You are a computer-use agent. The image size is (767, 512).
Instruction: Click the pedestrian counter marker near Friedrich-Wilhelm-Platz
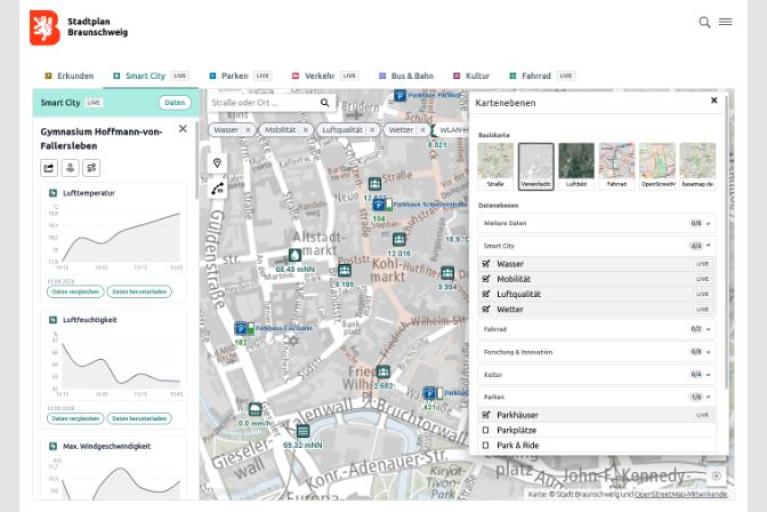click(383, 372)
